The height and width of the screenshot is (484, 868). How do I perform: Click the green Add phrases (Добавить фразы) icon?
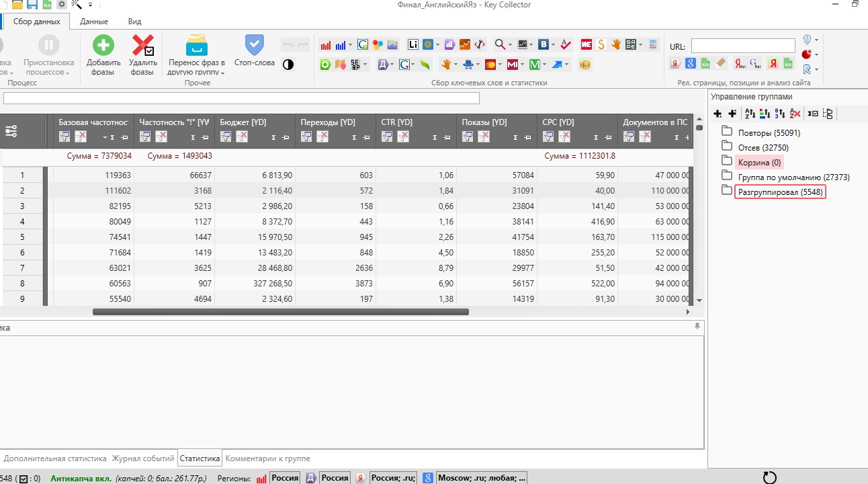point(103,46)
